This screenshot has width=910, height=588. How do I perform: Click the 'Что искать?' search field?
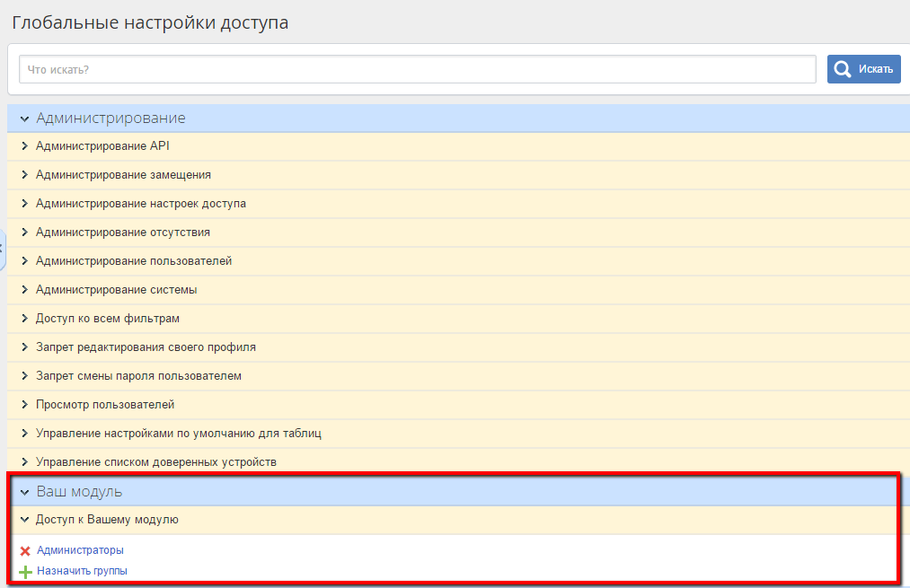tap(417, 69)
